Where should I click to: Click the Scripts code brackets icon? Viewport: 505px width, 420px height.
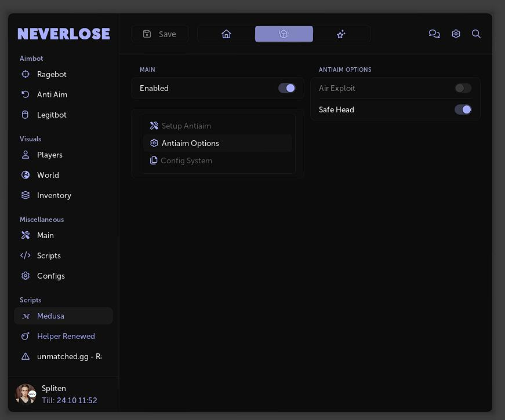(x=25, y=255)
